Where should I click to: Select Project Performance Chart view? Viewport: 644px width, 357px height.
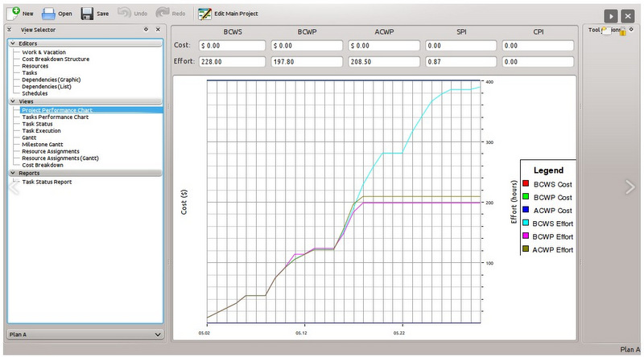pos(57,110)
